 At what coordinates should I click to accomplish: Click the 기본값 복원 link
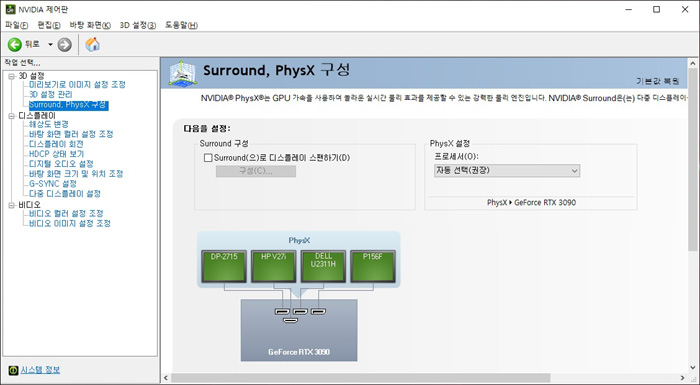pos(658,81)
